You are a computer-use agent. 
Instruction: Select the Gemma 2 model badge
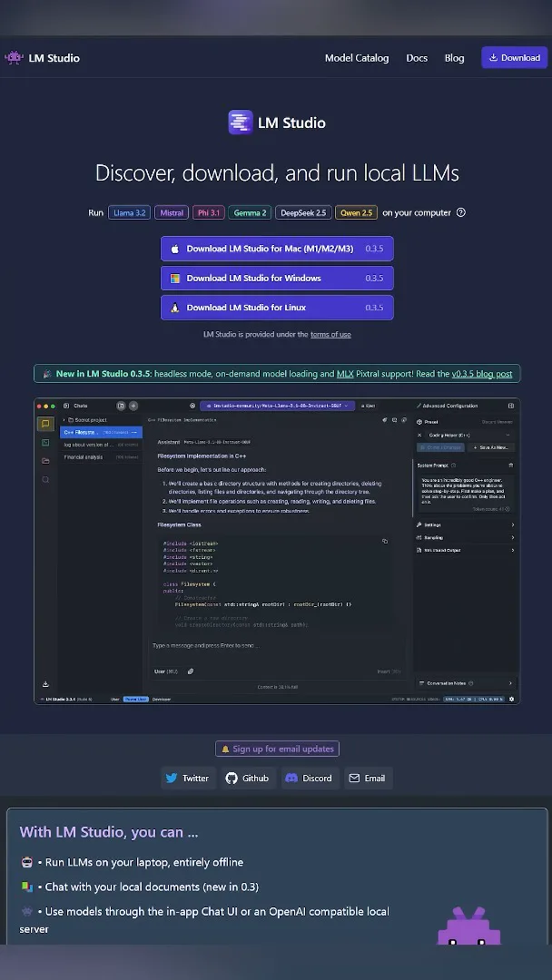coord(250,212)
